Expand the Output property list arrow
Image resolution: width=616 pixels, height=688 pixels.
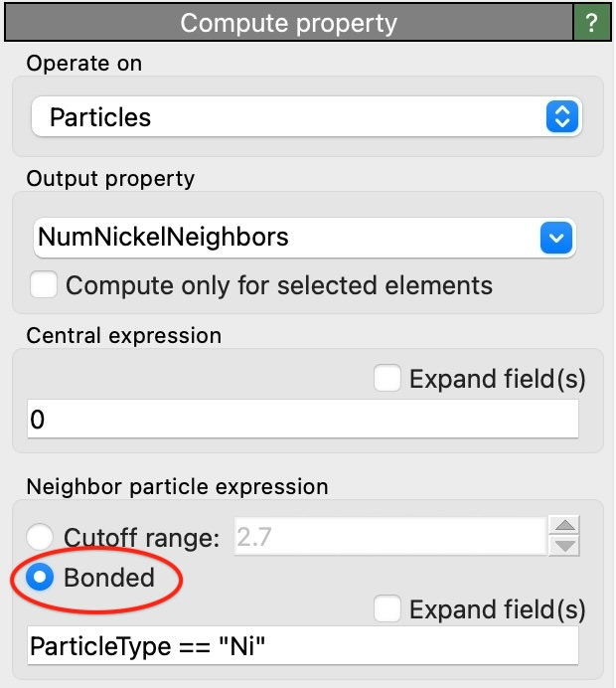click(x=556, y=237)
